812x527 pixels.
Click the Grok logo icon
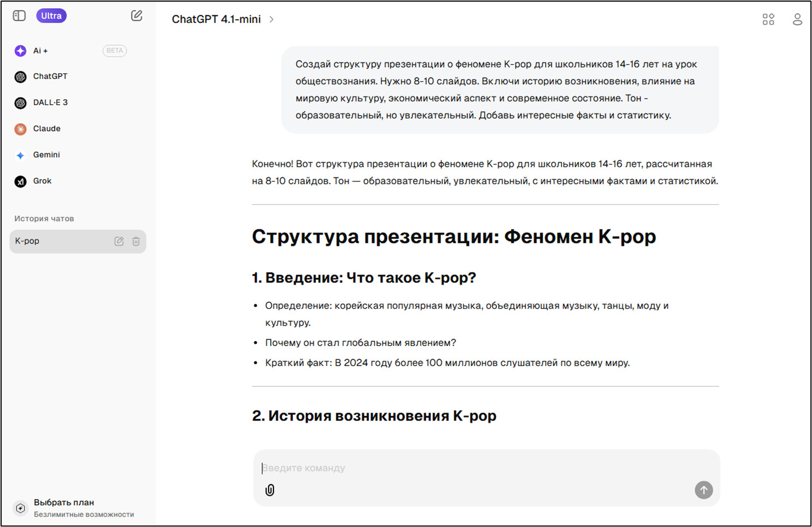click(x=21, y=182)
